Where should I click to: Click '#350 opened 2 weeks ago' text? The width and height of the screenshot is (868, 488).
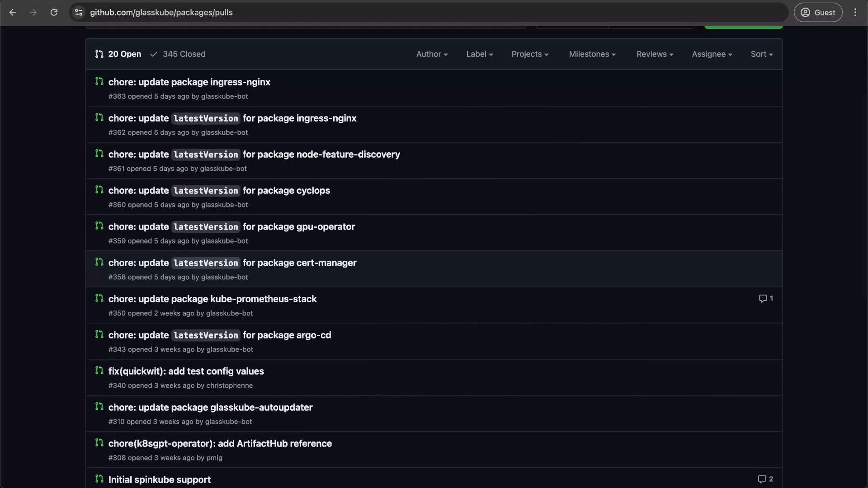[x=151, y=313]
